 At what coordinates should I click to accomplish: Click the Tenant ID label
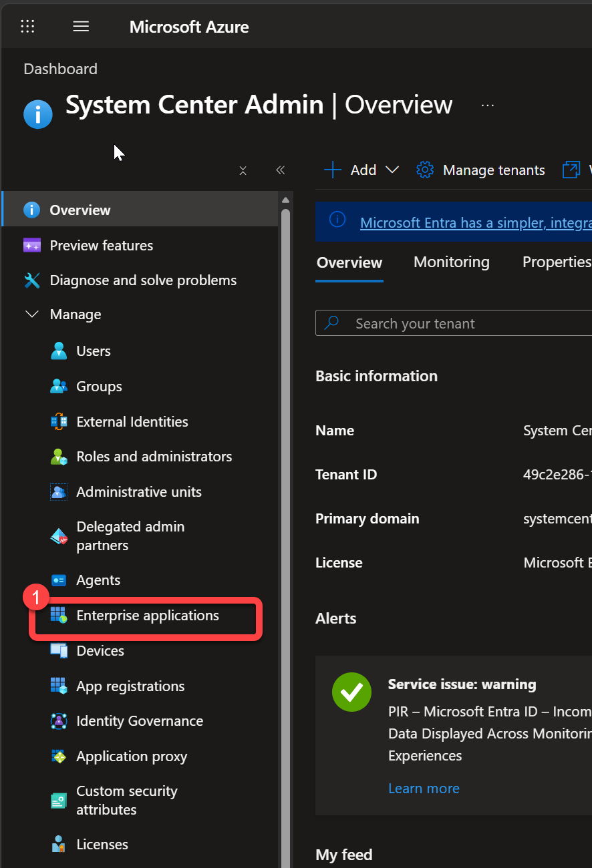point(346,475)
